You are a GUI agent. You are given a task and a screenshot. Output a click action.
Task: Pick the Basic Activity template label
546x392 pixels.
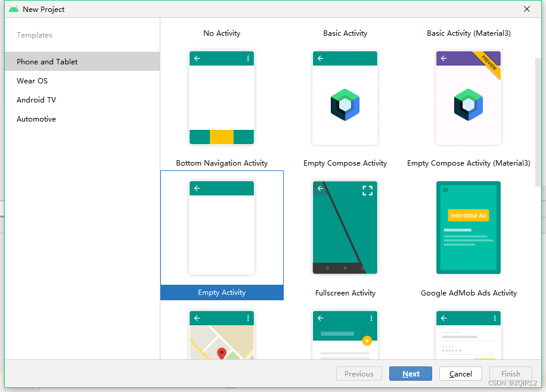(x=345, y=33)
